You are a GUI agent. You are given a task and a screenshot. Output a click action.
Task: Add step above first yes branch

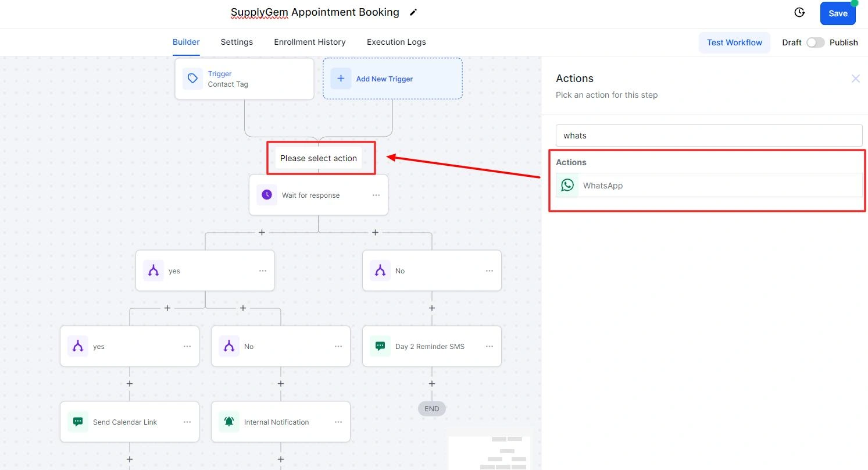(262, 232)
